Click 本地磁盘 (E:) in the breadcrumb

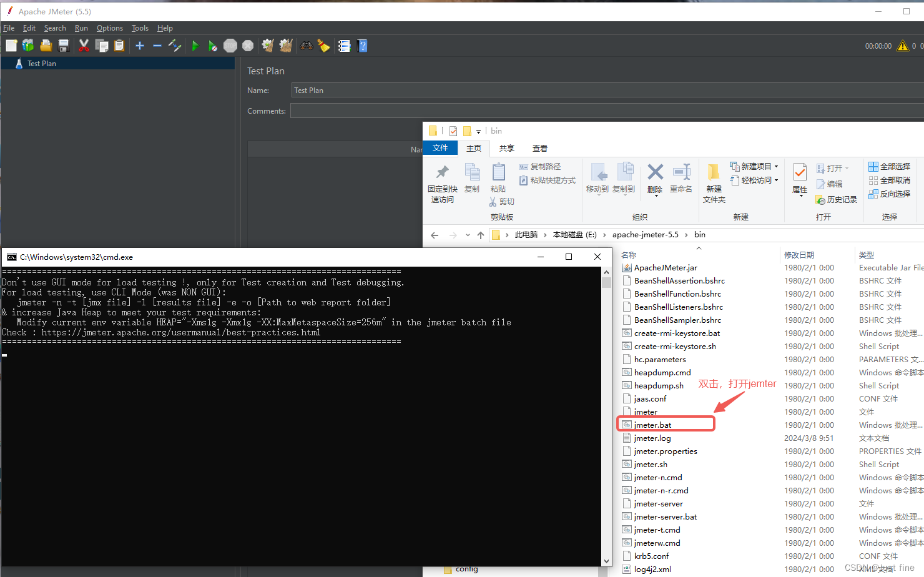[575, 235]
